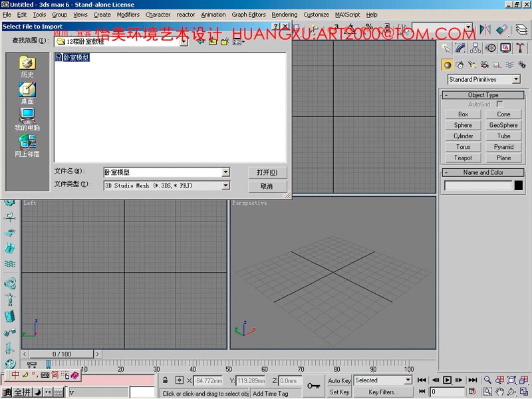The width and height of the screenshot is (532, 399).
Task: Open the Layer Manager icon
Action: tap(521, 30)
